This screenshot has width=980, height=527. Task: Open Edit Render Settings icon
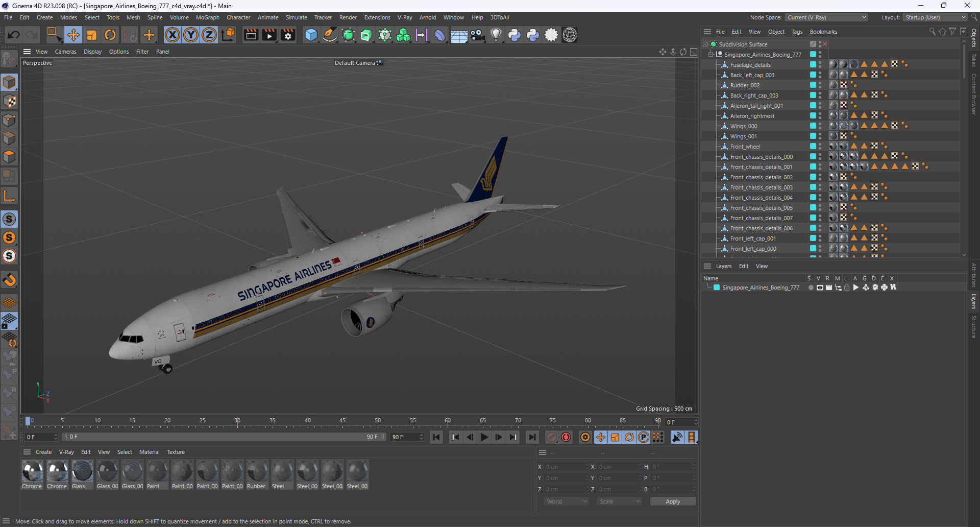[x=288, y=35]
